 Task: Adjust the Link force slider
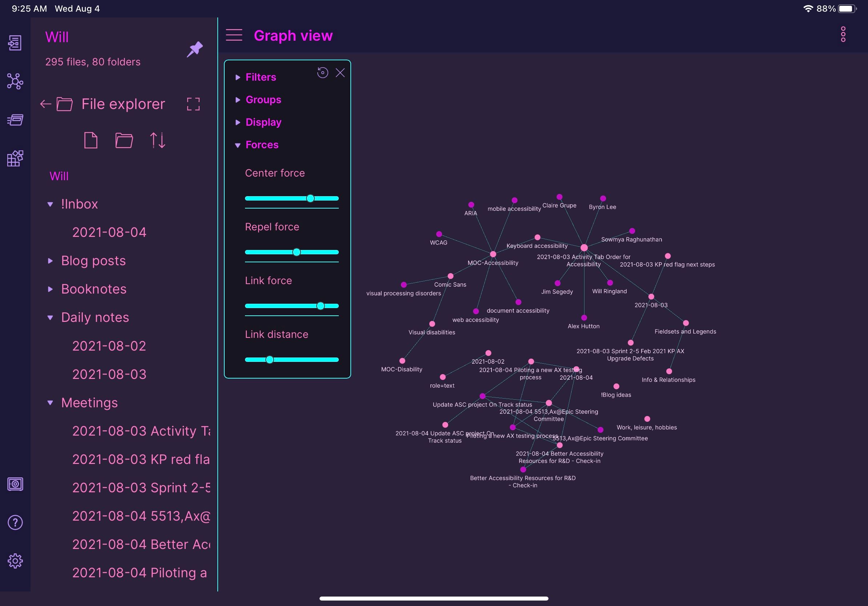coord(320,306)
